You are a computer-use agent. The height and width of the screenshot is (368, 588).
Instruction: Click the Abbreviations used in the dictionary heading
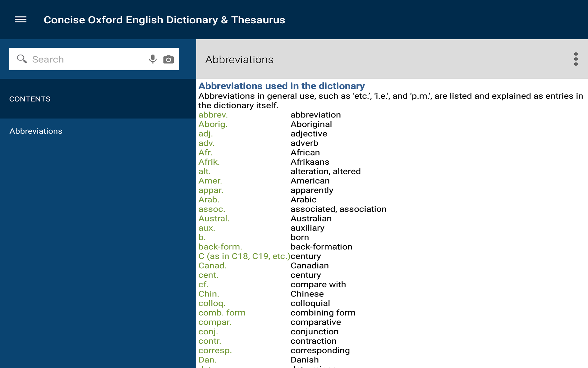point(281,86)
